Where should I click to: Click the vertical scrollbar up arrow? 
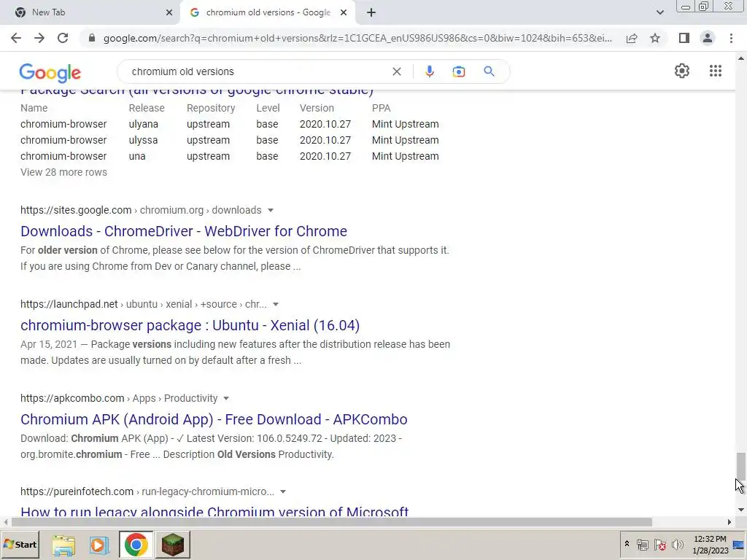[741, 58]
